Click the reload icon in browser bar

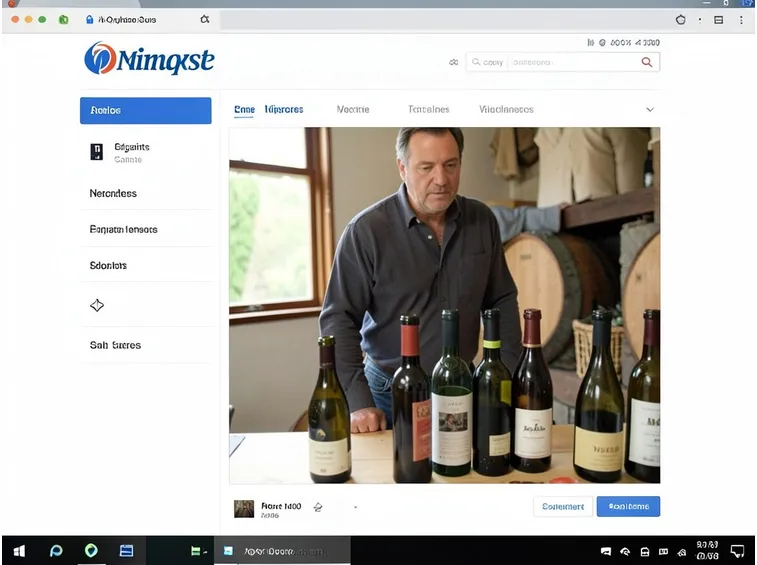[205, 19]
